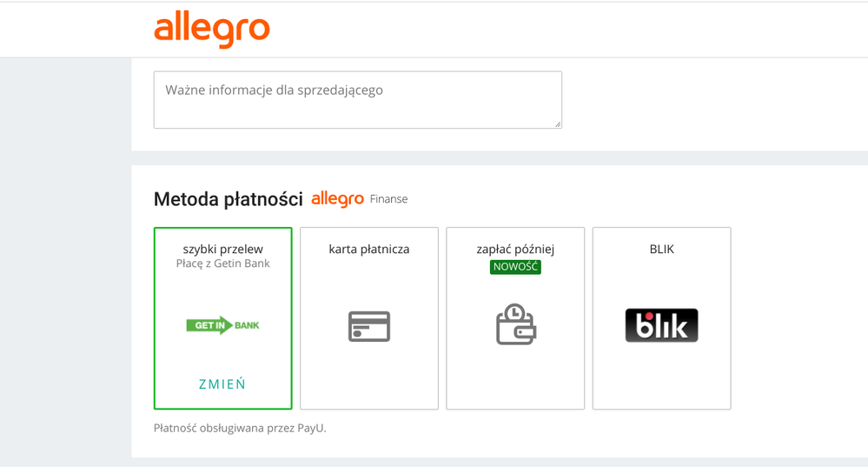The image size is (868, 467).
Task: Click the Allegro logo in header
Action: 212,30
